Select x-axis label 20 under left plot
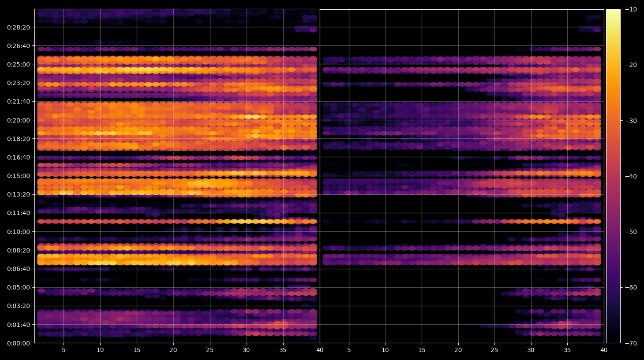Screen dimensions: 644x360 (173, 350)
